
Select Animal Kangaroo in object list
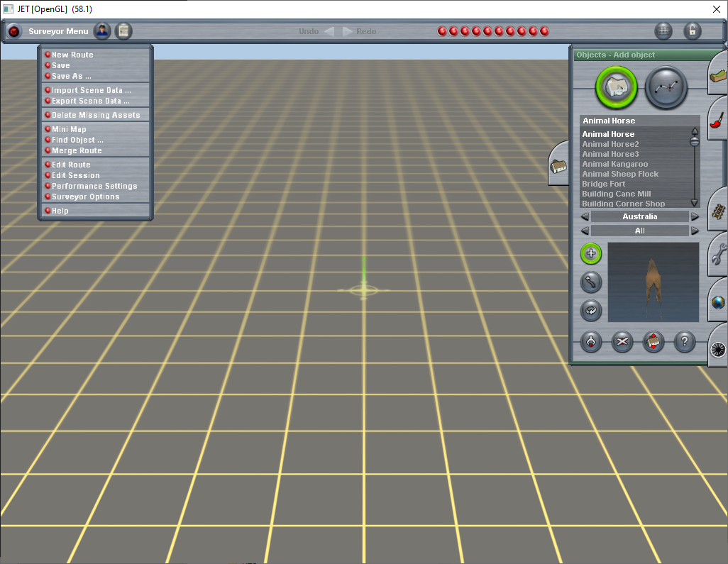click(614, 164)
